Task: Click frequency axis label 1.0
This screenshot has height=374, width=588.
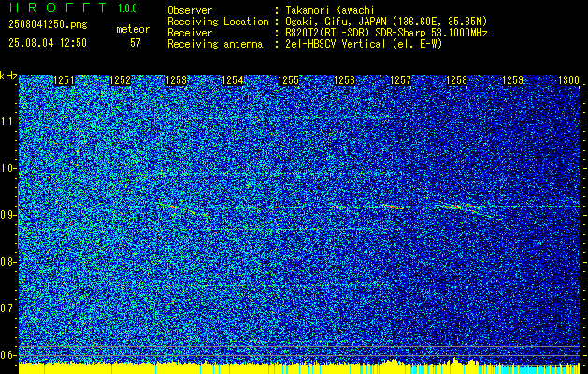Action: [x=8, y=169]
